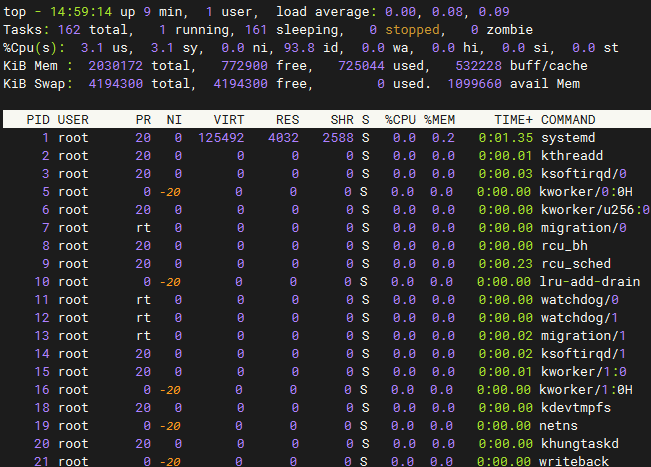Click the migration/1 command
The height and width of the screenshot is (467, 651).
(584, 335)
